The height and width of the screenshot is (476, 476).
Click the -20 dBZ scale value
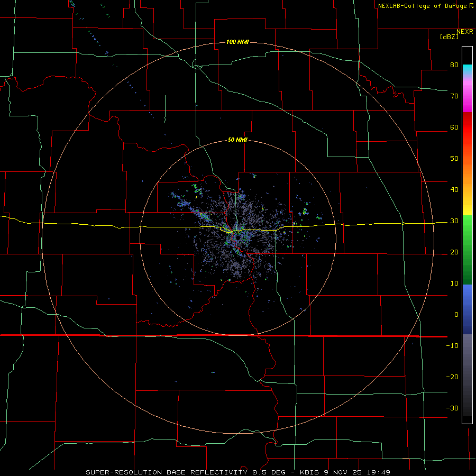pos(452,377)
